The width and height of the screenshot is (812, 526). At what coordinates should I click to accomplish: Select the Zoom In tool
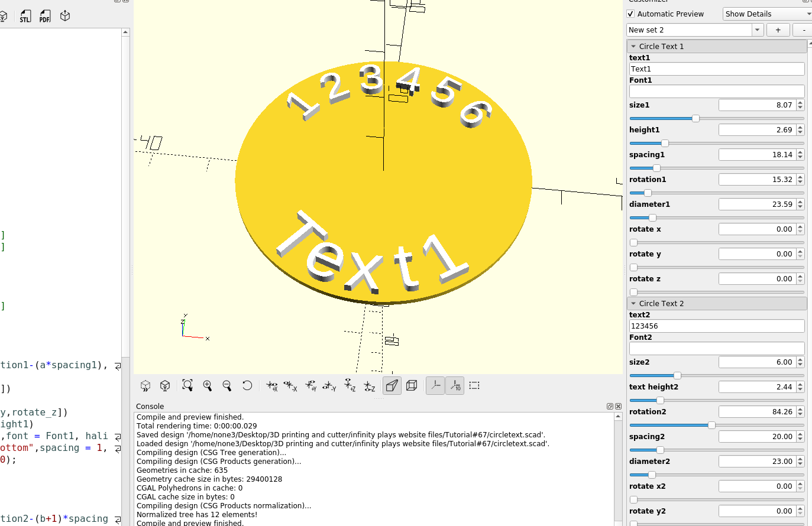coord(208,385)
